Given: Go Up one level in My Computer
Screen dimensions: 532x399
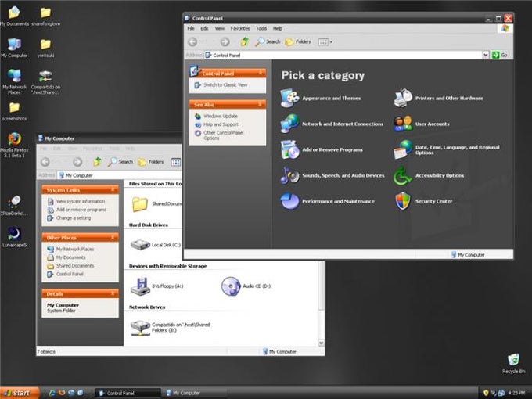Looking at the screenshot, I should click(97, 162).
